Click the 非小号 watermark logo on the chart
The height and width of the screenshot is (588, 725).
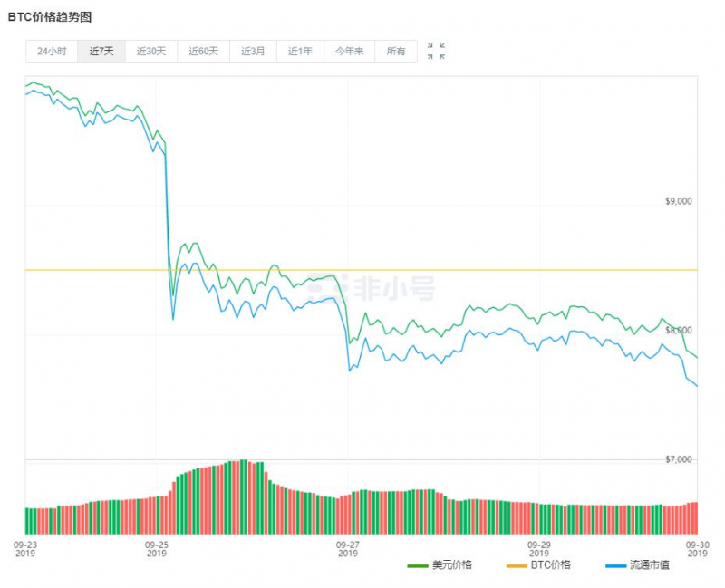381,286
